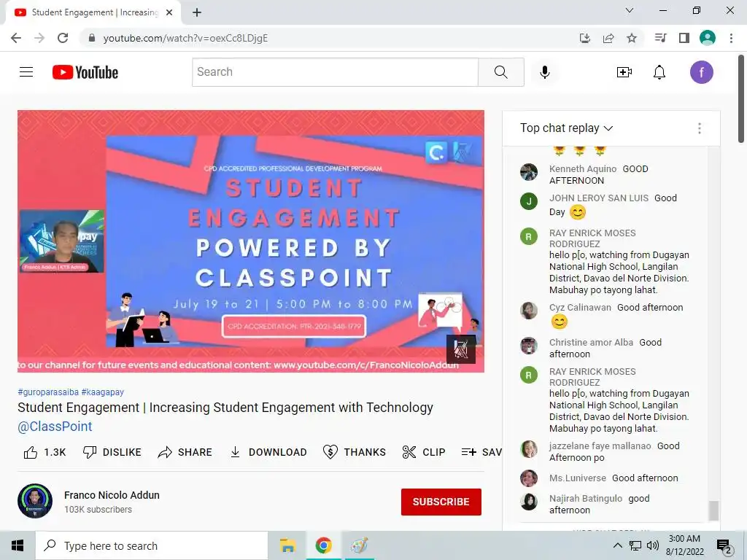Click the DOWNLOAD button
This screenshot has height=560, width=747.
(268, 452)
